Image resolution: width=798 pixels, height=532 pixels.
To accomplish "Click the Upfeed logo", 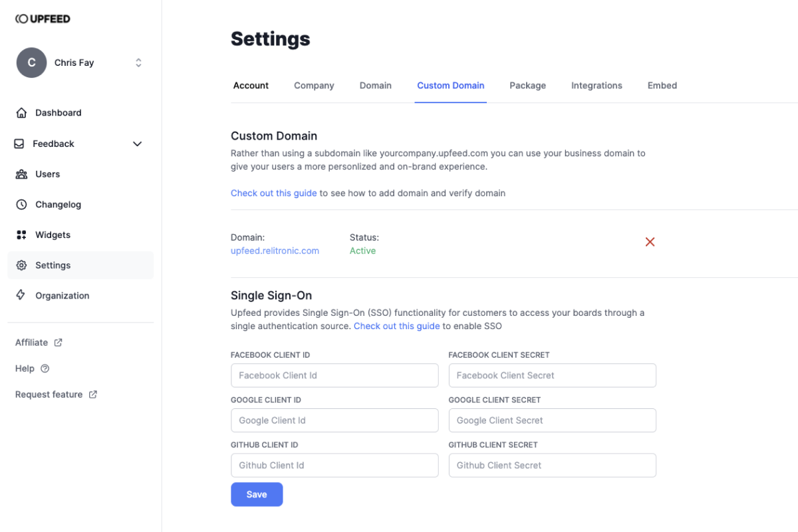I will tap(43, 19).
